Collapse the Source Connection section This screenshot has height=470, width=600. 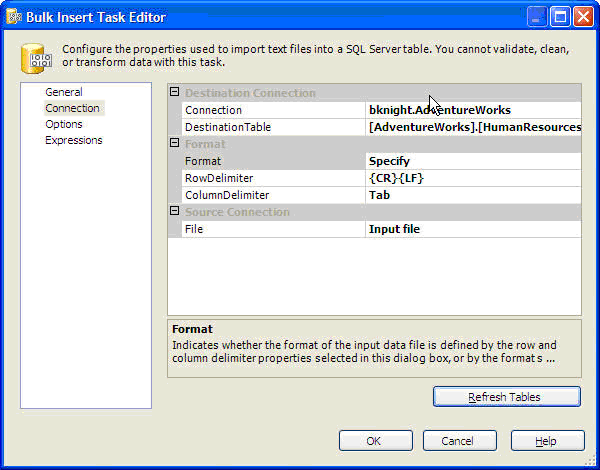(x=175, y=212)
